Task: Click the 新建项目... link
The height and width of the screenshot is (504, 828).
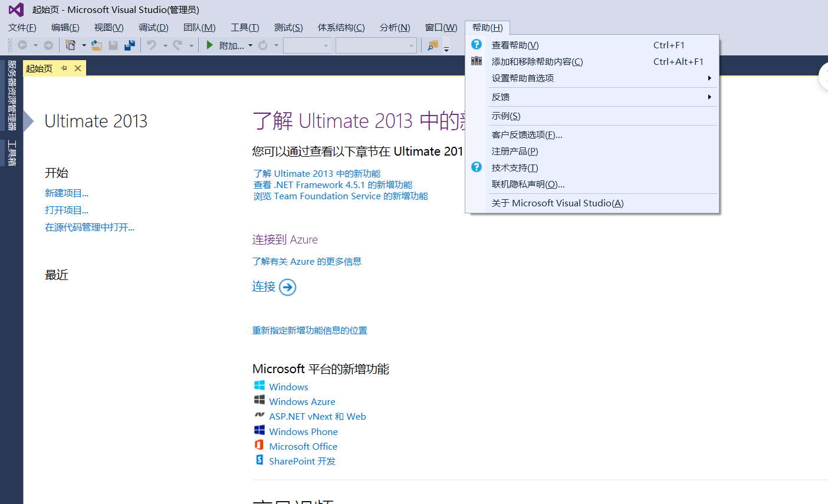Action: click(x=67, y=193)
